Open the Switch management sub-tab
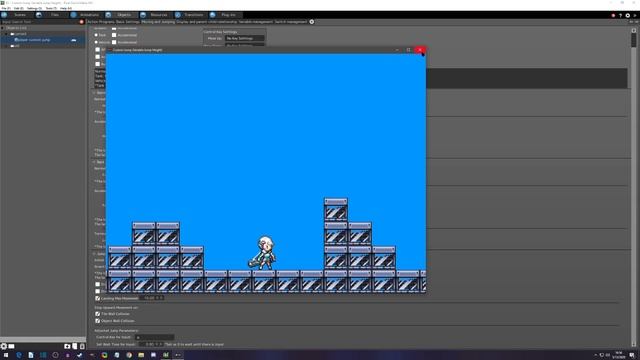Screen dimensions: 640x360 tap(291, 22)
